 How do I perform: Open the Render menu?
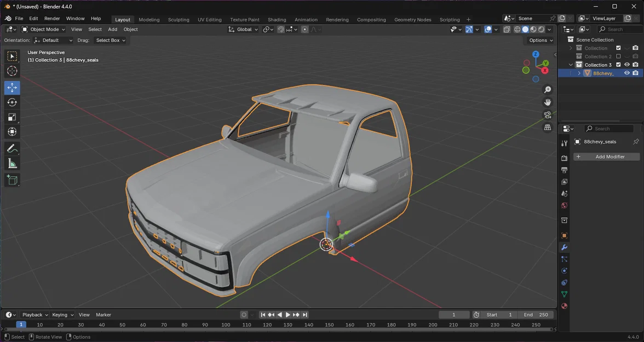52,19
